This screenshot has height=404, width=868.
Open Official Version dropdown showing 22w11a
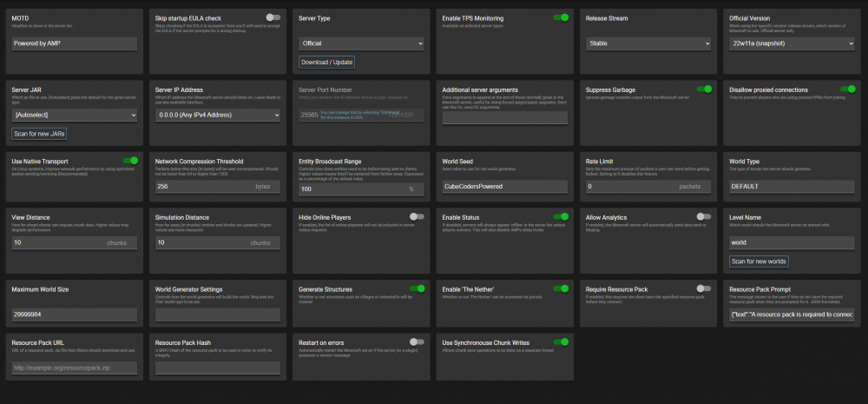point(792,43)
